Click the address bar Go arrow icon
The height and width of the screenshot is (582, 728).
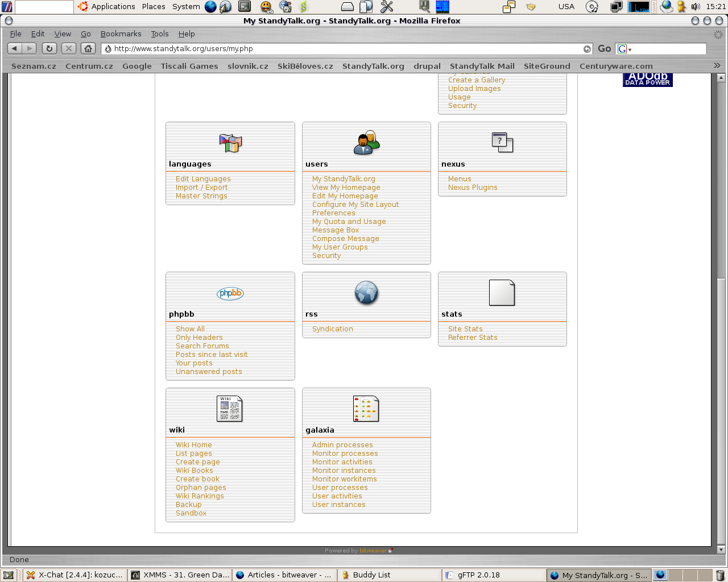pyautogui.click(x=587, y=49)
